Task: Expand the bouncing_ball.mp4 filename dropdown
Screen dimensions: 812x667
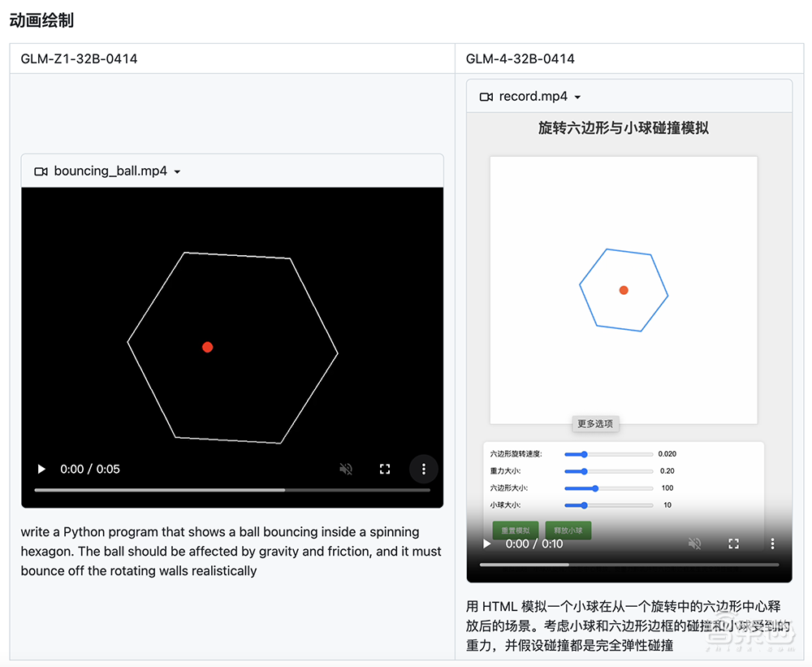Action: (x=177, y=171)
